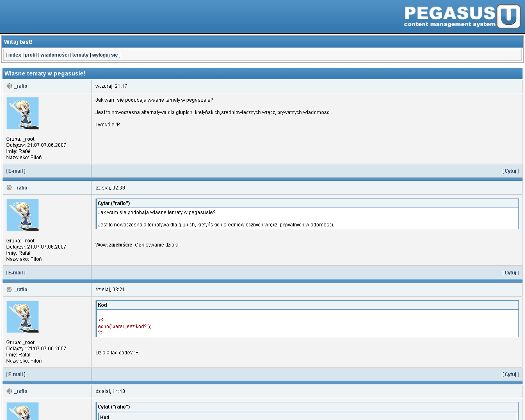The width and height of the screenshot is (525, 420).
Task: Go to index in navigation menu
Action: [x=15, y=55]
